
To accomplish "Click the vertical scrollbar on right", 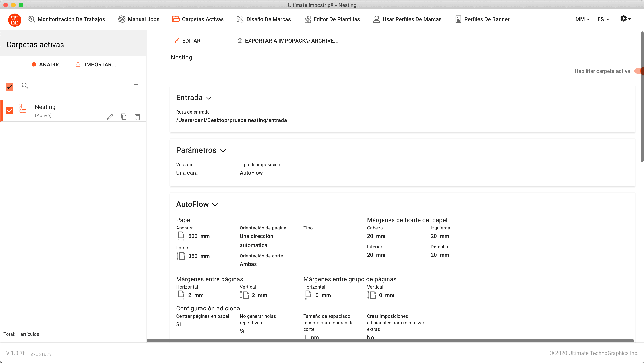I will pyautogui.click(x=642, y=97).
